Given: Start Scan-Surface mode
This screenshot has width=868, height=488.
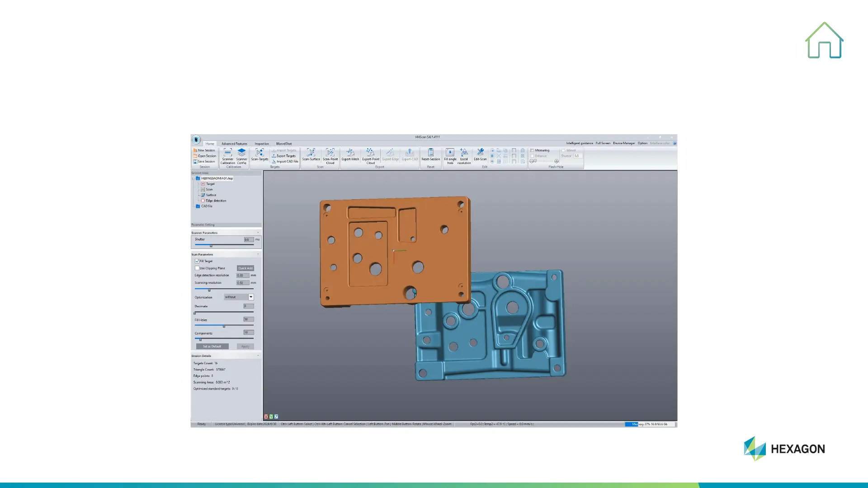Looking at the screenshot, I should tap(311, 153).
